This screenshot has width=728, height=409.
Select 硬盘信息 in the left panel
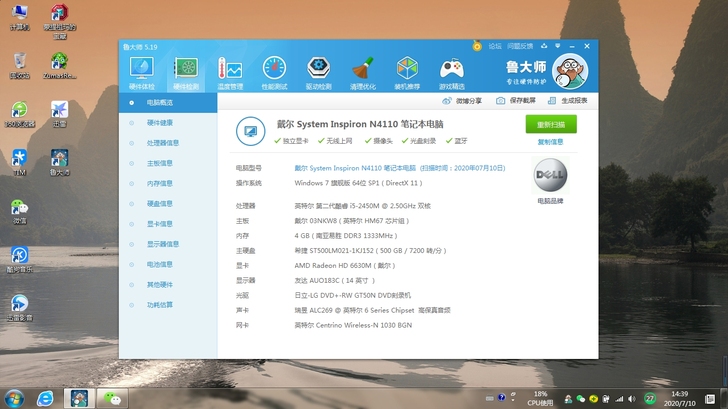pos(159,204)
